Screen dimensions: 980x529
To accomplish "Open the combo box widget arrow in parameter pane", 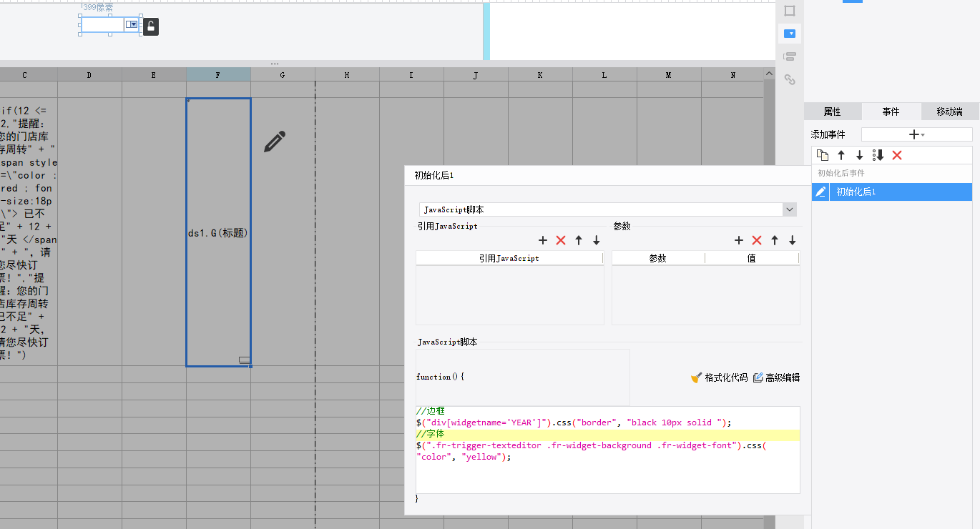I will pos(132,25).
